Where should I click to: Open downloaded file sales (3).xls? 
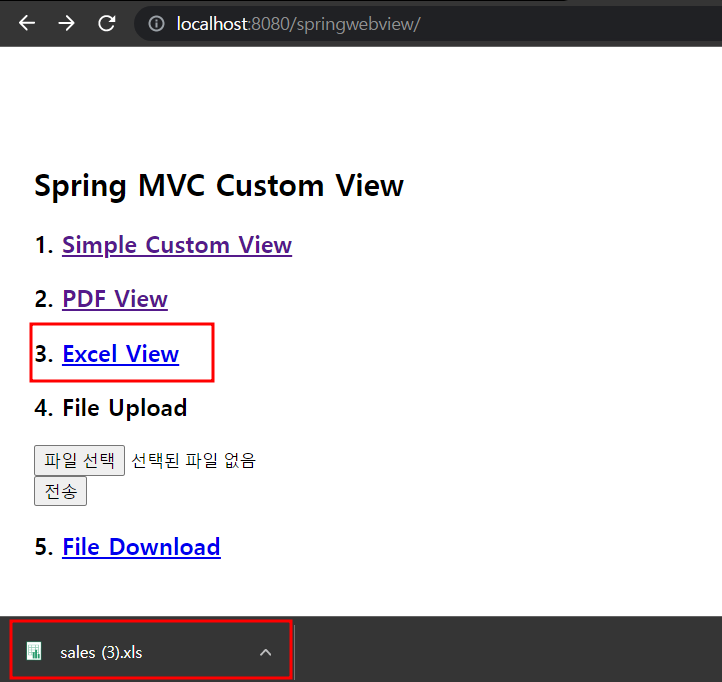click(101, 653)
